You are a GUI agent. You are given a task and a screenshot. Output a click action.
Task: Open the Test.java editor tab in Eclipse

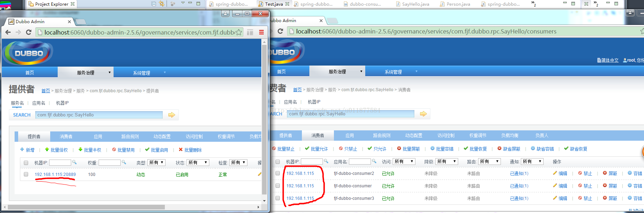[x=274, y=4]
